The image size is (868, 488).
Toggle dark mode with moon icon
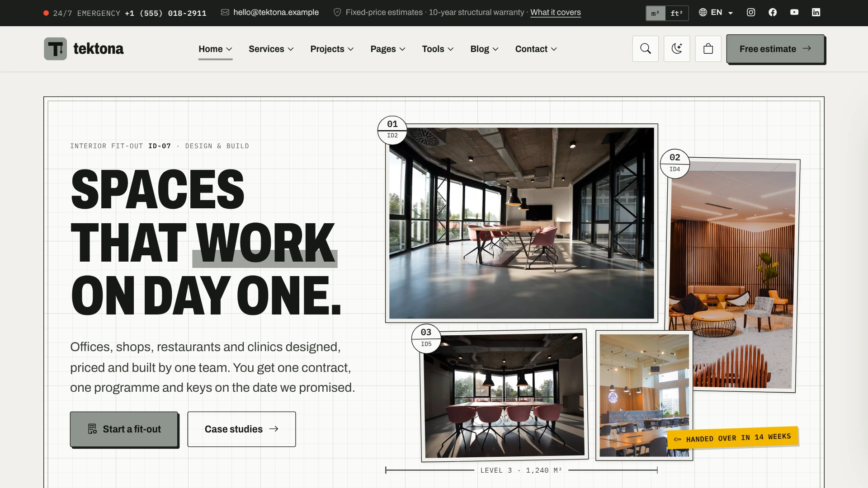pos(677,49)
